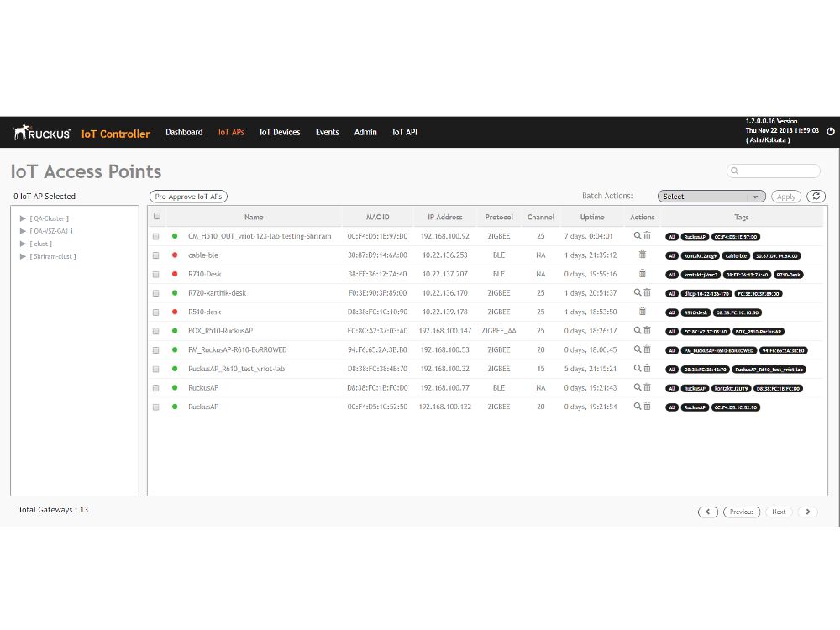
Task: Open details magnifier for R720-karthik-desk
Action: click(x=638, y=292)
